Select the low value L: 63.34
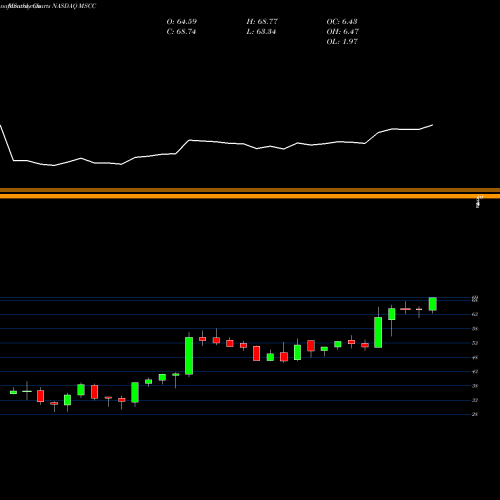The width and height of the screenshot is (500, 500). 261,32
